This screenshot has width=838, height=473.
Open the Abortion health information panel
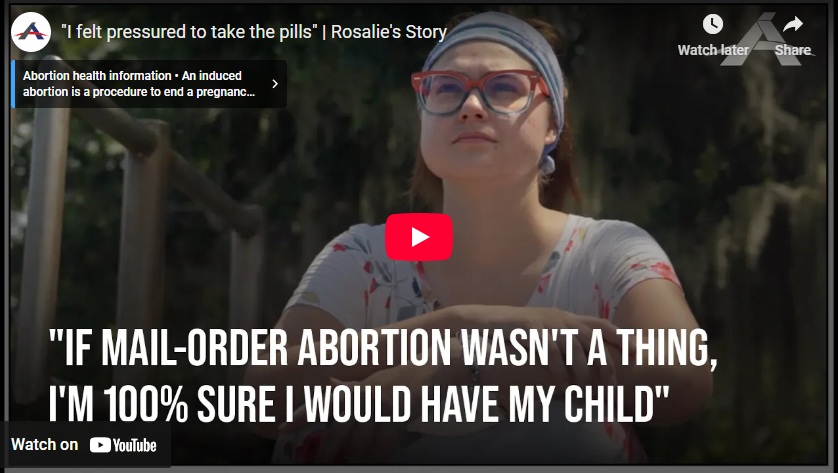click(x=149, y=84)
